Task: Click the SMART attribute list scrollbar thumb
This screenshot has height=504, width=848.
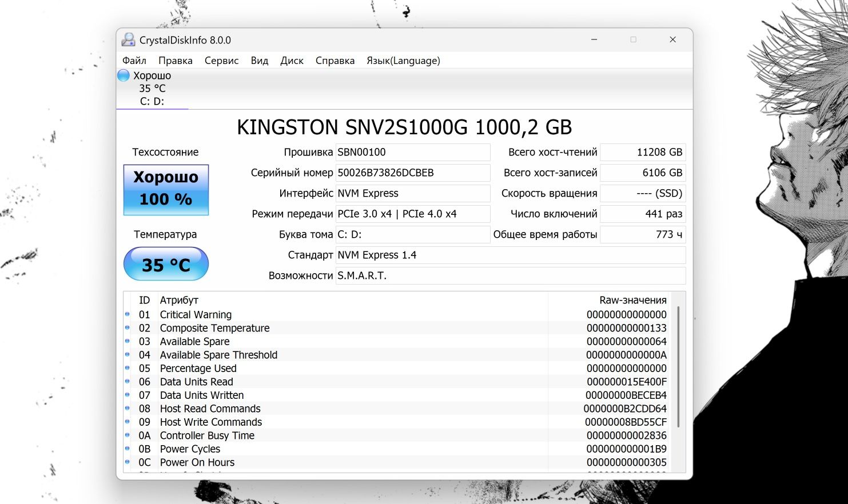Action: point(678,367)
